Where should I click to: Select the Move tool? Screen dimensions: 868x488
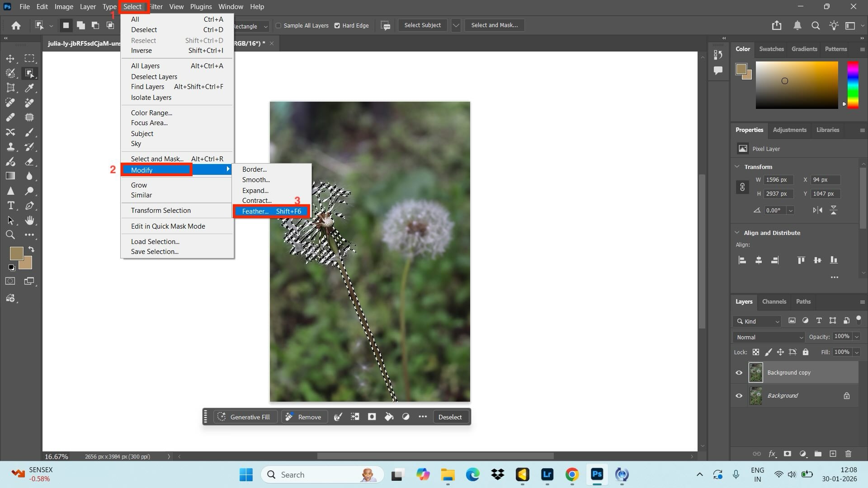pos(11,58)
